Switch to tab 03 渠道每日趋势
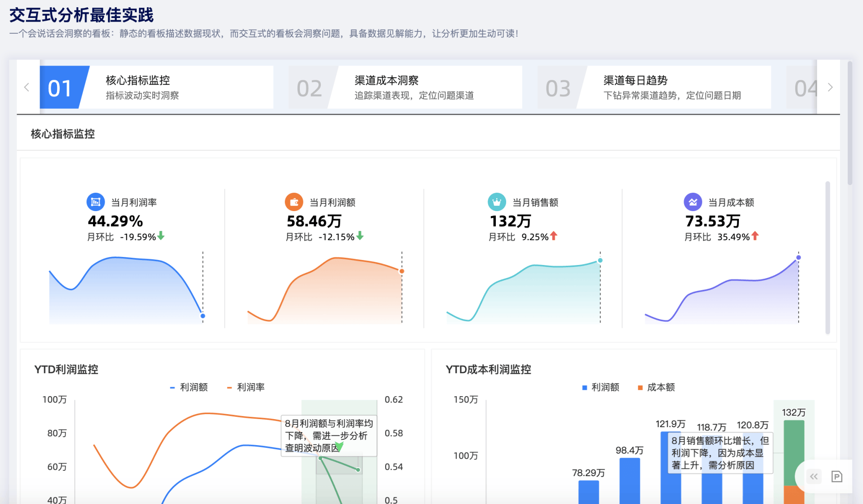Screen dimensions: 863x504 [x=654, y=87]
